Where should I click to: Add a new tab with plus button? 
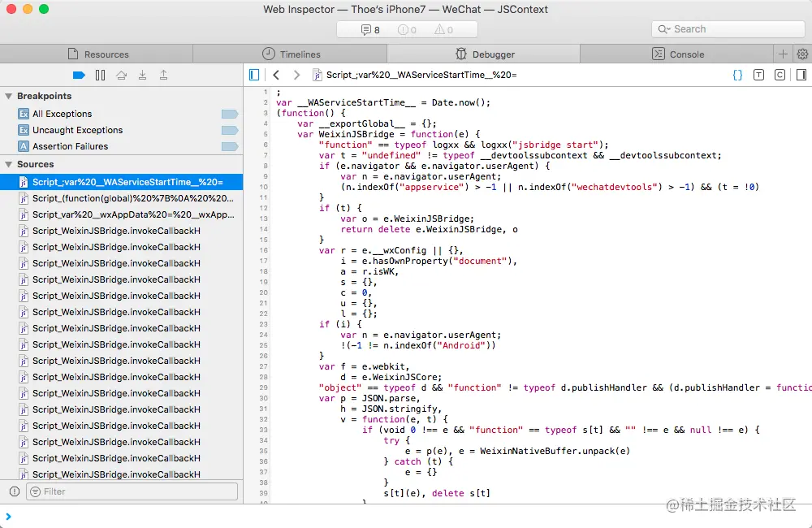783,54
